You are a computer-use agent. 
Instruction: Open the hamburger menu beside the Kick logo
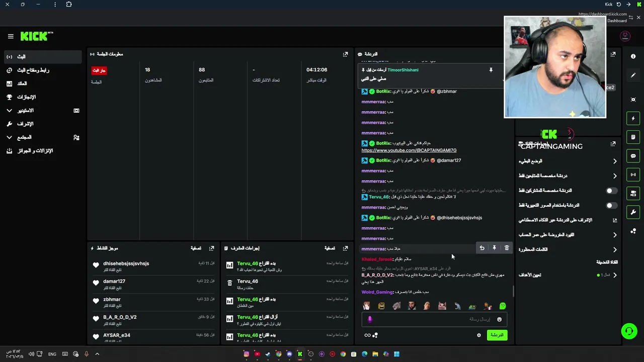point(11,36)
